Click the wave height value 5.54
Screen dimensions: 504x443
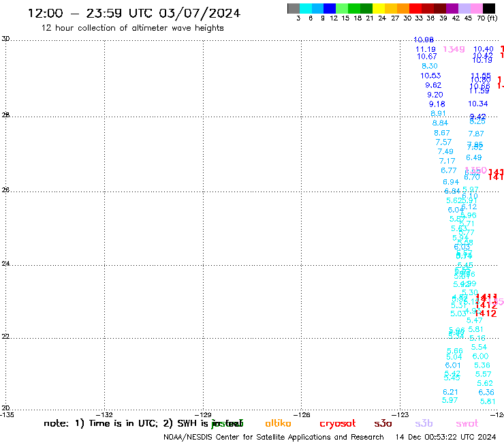tap(479, 347)
